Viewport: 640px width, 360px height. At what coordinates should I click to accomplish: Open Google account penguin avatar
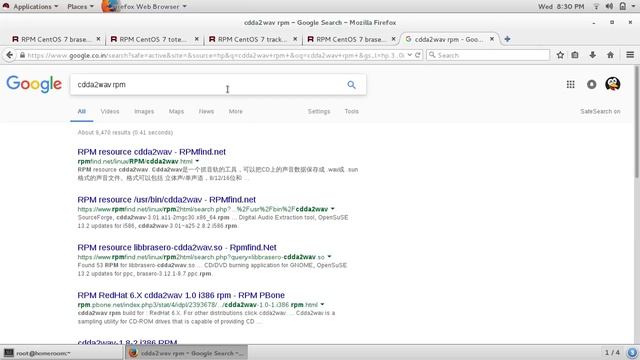click(x=613, y=84)
